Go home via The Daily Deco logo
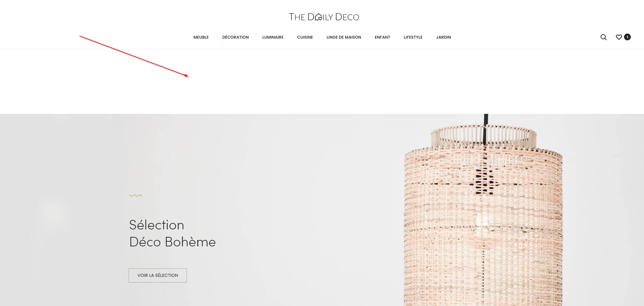 pos(324,17)
